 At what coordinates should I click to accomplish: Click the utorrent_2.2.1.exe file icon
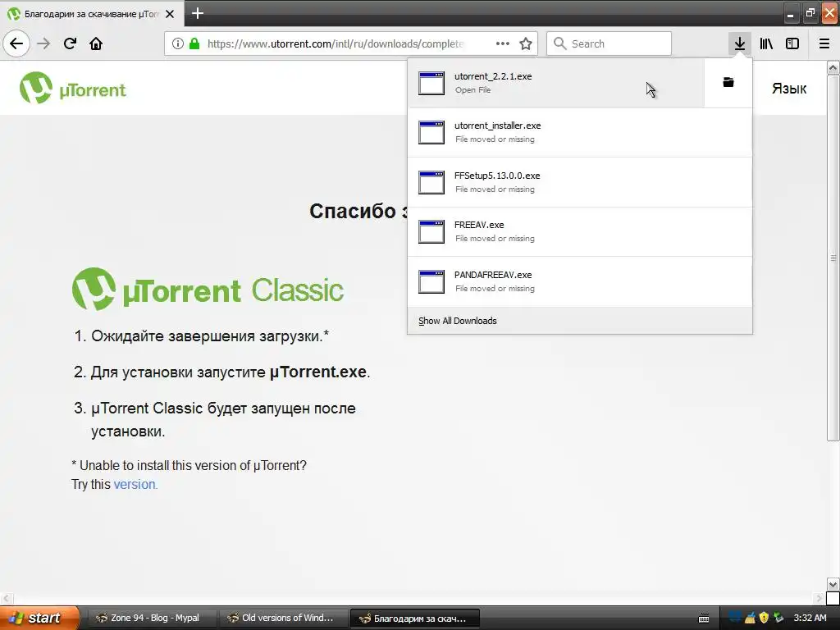431,83
